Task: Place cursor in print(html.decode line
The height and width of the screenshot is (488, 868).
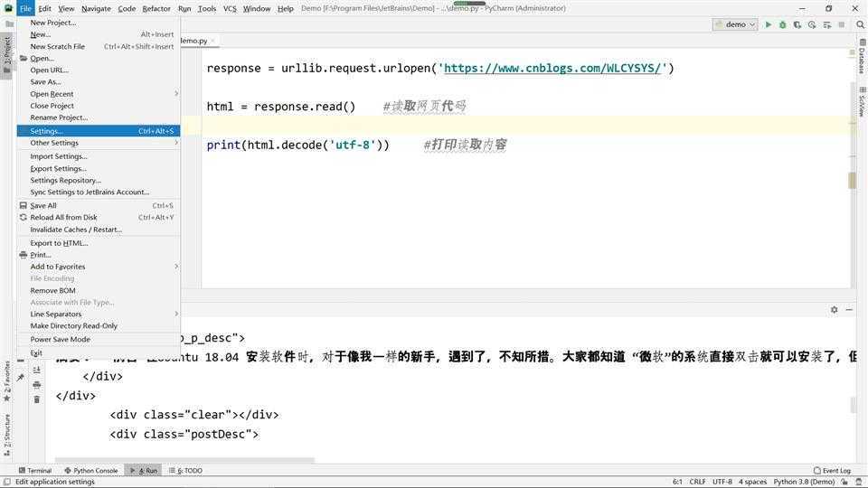Action: pyautogui.click(x=297, y=145)
